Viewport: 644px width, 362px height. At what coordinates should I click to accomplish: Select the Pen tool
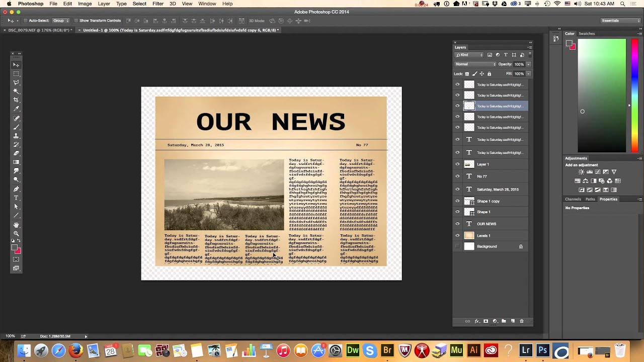click(16, 190)
